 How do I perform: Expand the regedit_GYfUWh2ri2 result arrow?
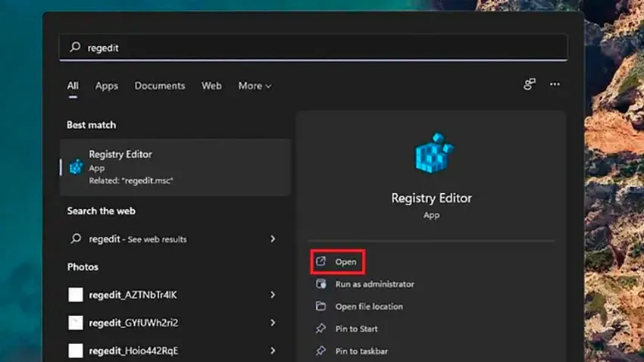[273, 323]
